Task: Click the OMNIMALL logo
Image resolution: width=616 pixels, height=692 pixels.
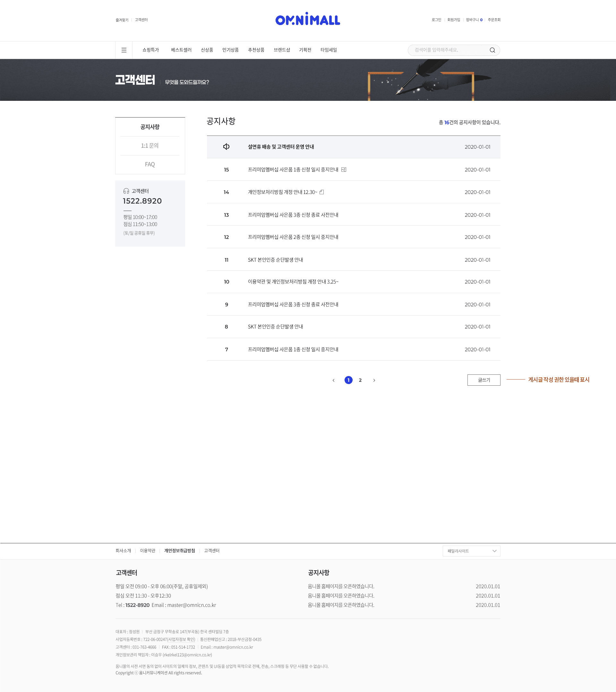Action: 307,19
